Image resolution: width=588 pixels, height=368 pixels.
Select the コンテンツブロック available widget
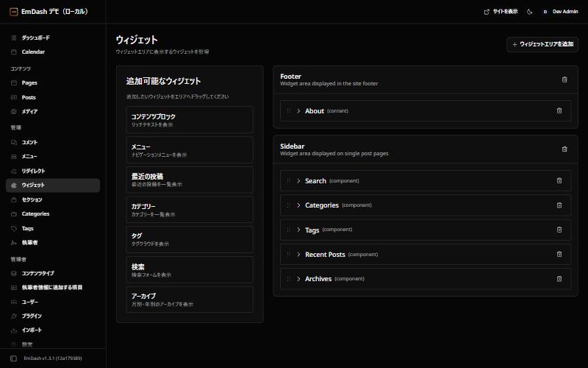190,120
